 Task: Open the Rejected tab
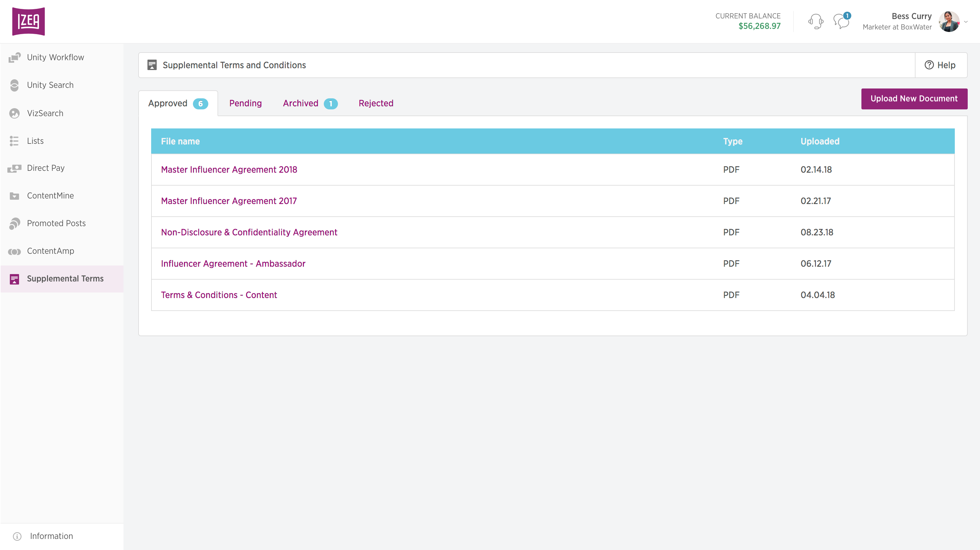coord(375,103)
